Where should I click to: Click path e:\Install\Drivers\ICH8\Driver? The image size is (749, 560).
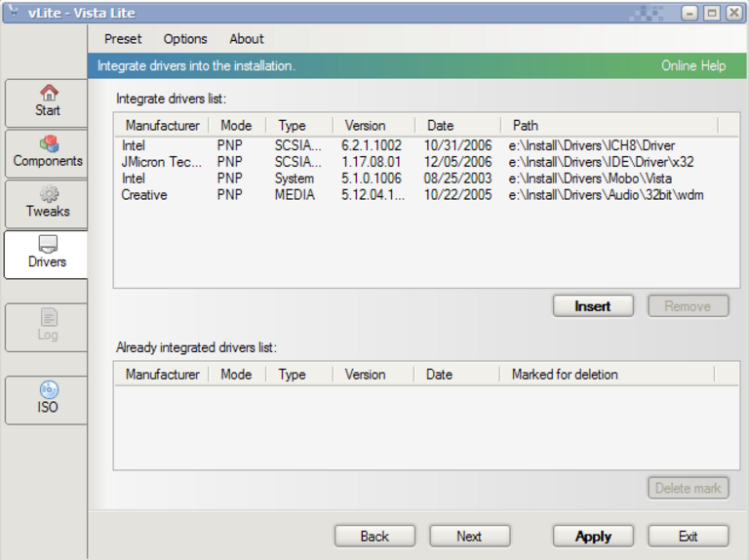(x=592, y=145)
